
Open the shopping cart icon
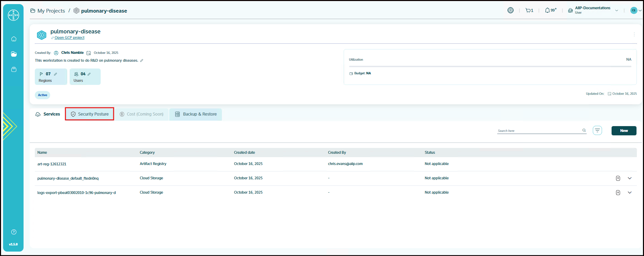[x=529, y=11]
